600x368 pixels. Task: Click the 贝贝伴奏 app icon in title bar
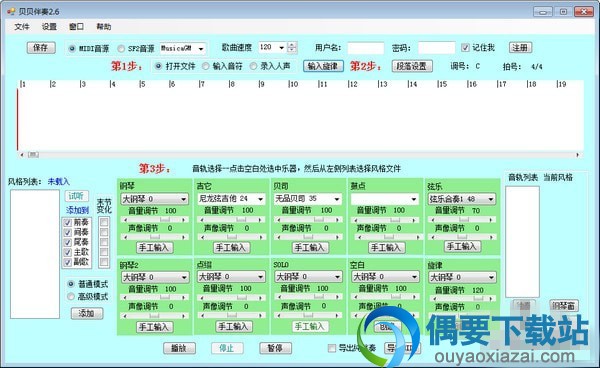pyautogui.click(x=11, y=11)
